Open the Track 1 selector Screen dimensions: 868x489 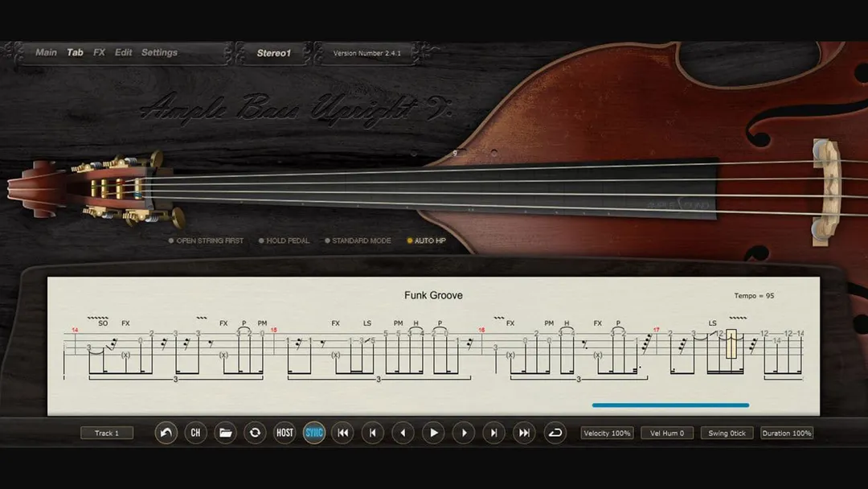pos(107,433)
